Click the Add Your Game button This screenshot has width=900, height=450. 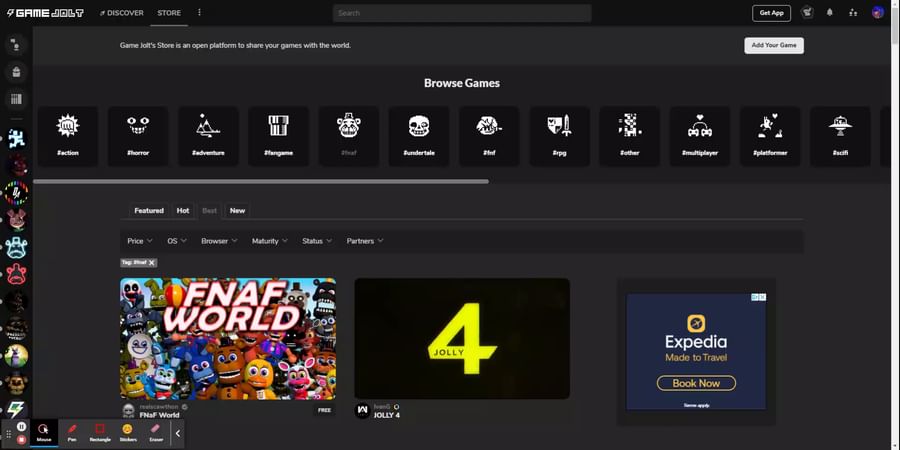point(774,45)
